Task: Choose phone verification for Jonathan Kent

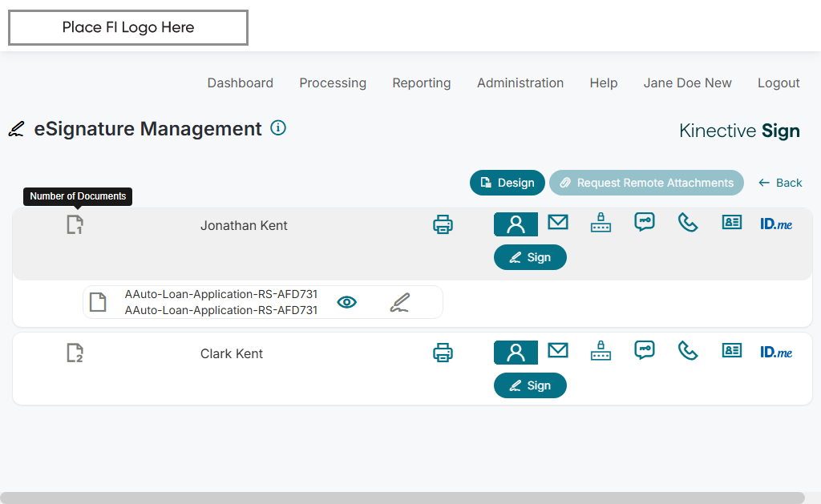Action: coord(688,223)
